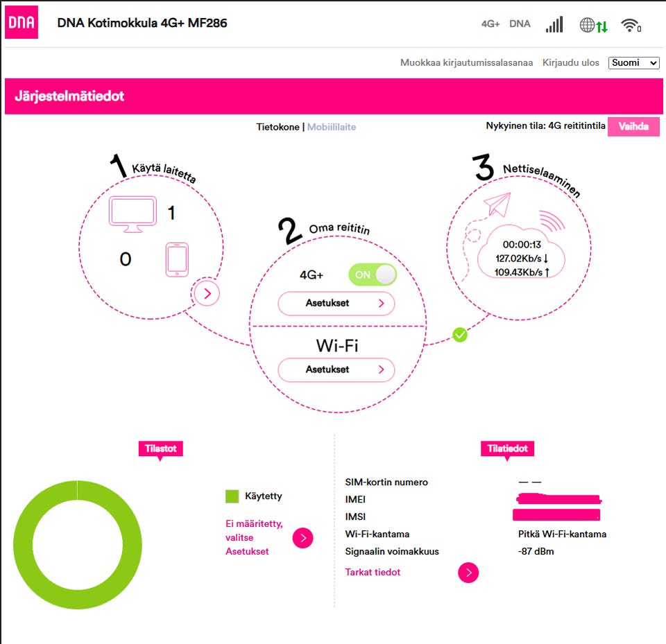
Task: Click the globe data transfer icon
Action: click(593, 25)
